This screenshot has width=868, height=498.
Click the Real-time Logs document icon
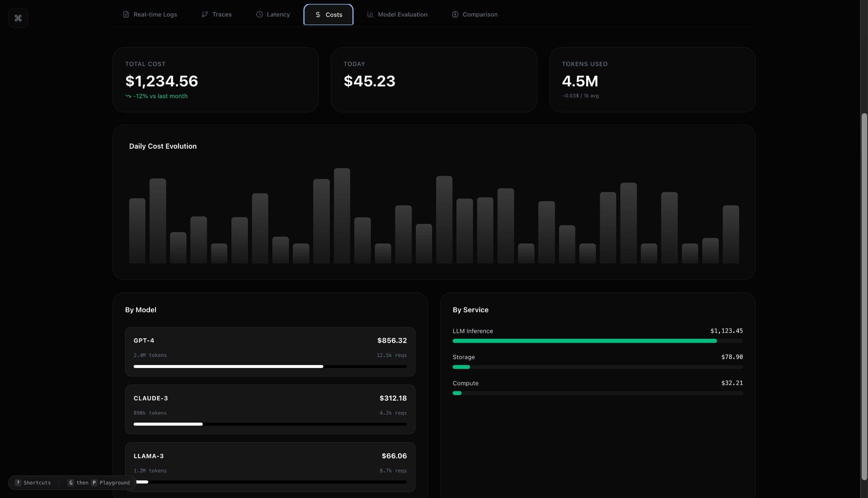126,14
